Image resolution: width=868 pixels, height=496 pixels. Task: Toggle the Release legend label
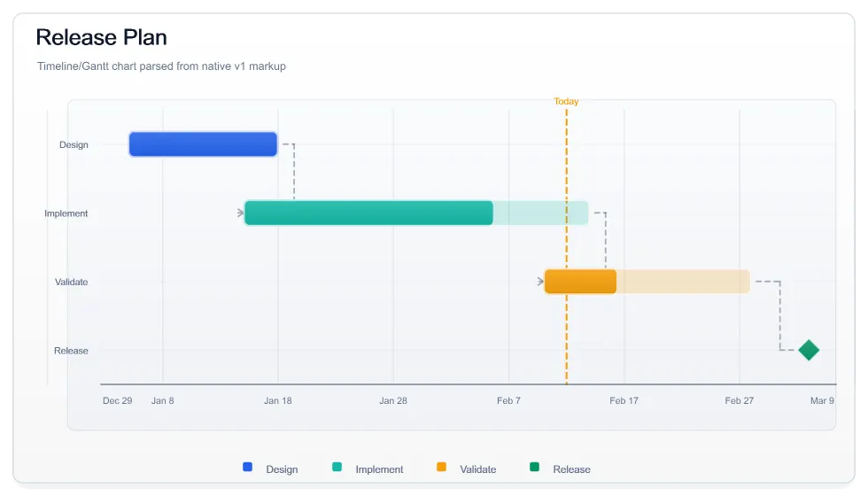(571, 469)
